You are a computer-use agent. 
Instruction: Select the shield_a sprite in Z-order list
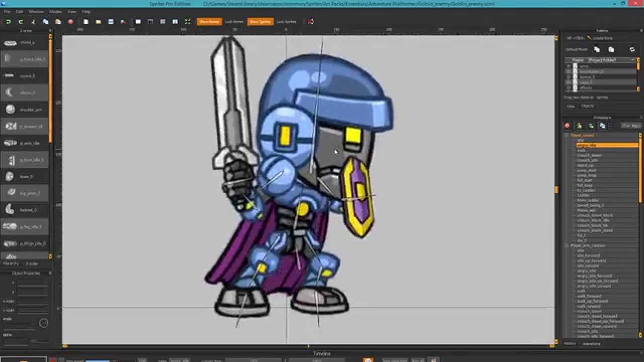[25, 43]
